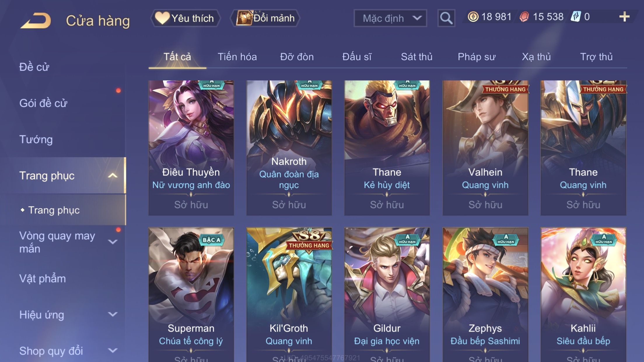This screenshot has width=644, height=362.
Task: Open the Mặc định sort dropdown
Action: pyautogui.click(x=390, y=18)
